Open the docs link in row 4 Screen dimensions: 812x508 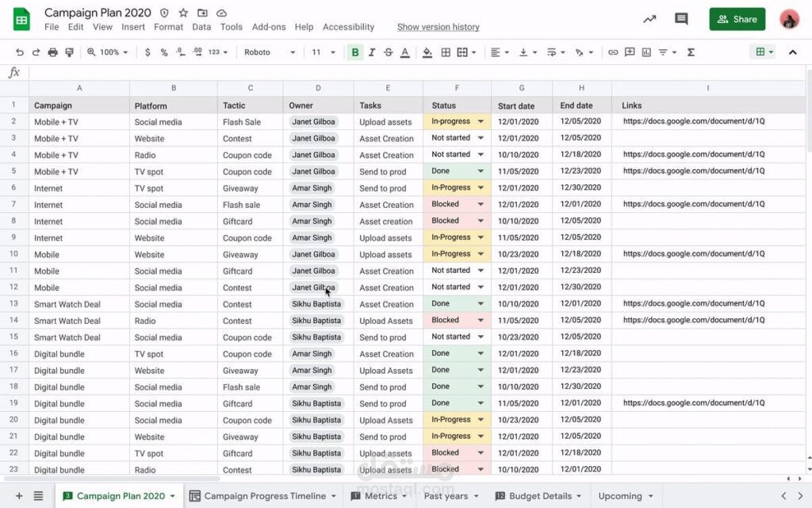693,155
